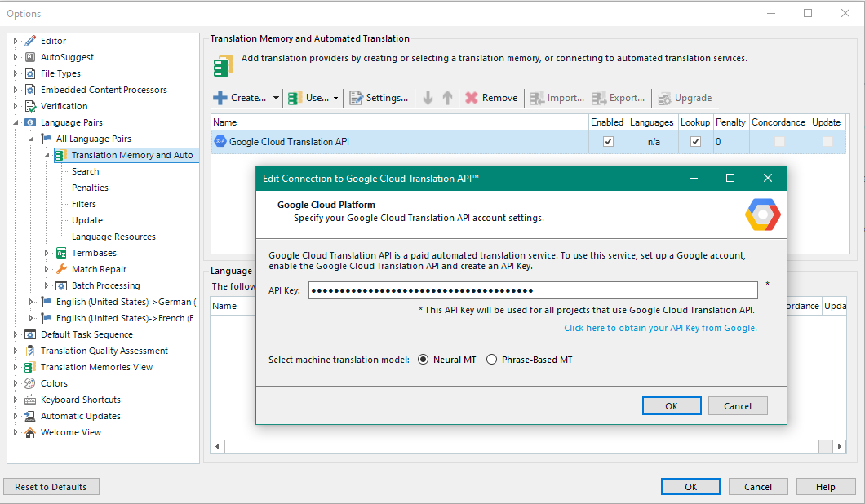Click the Batch Processing icon
865x504 pixels.
(x=61, y=285)
